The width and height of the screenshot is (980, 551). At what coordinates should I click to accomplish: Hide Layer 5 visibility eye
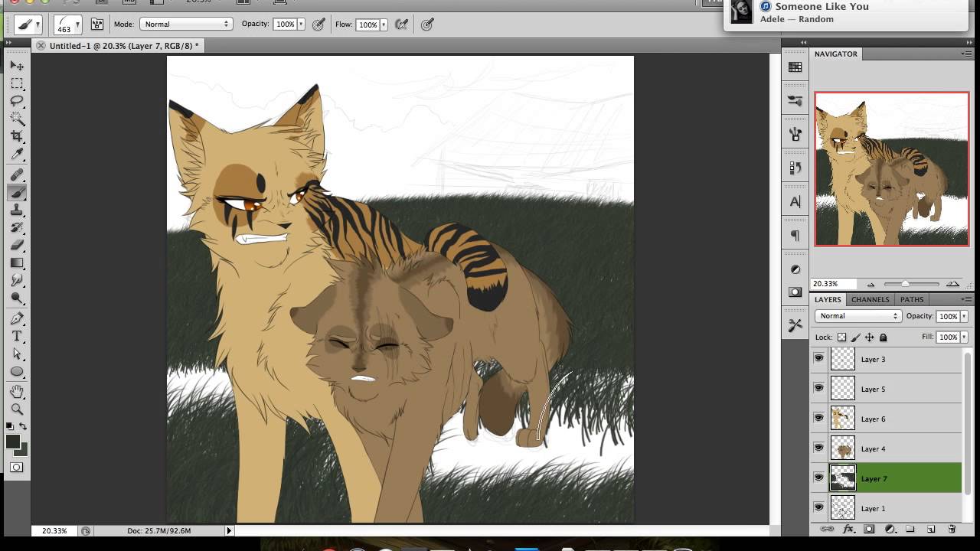pos(818,388)
